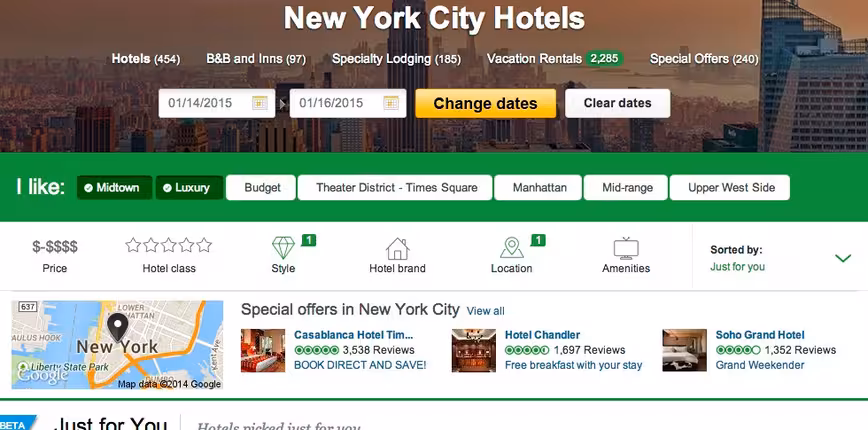The height and width of the screenshot is (430, 868).
Task: Toggle the Theater District - Times Square tag
Action: 396,188
